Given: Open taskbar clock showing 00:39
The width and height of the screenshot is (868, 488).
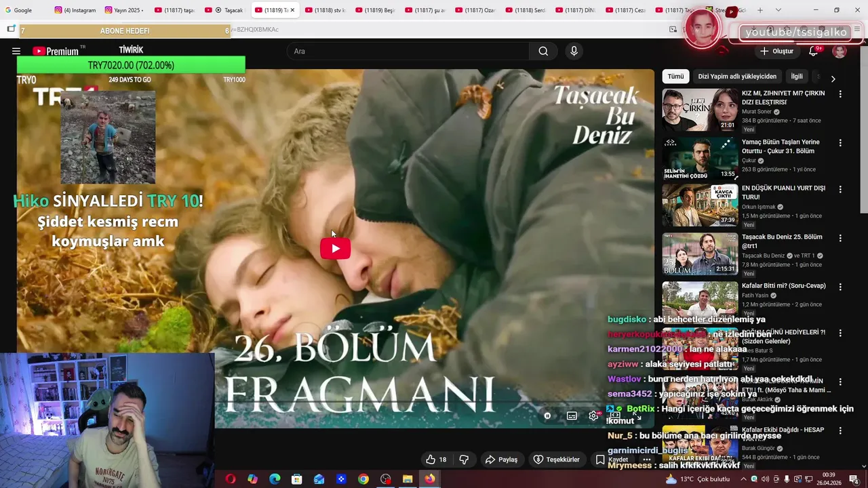Looking at the screenshot, I should coord(829,479).
